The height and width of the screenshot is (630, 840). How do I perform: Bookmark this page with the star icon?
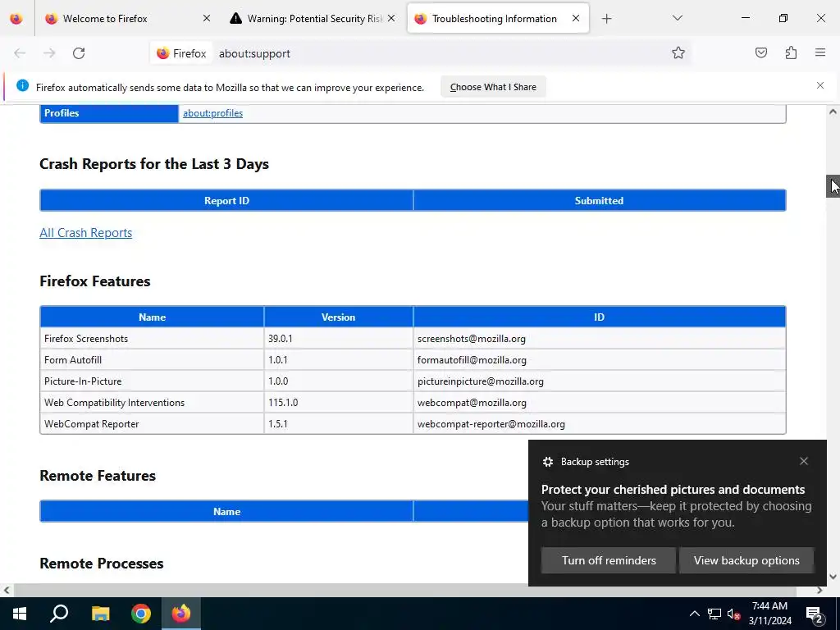click(x=678, y=53)
